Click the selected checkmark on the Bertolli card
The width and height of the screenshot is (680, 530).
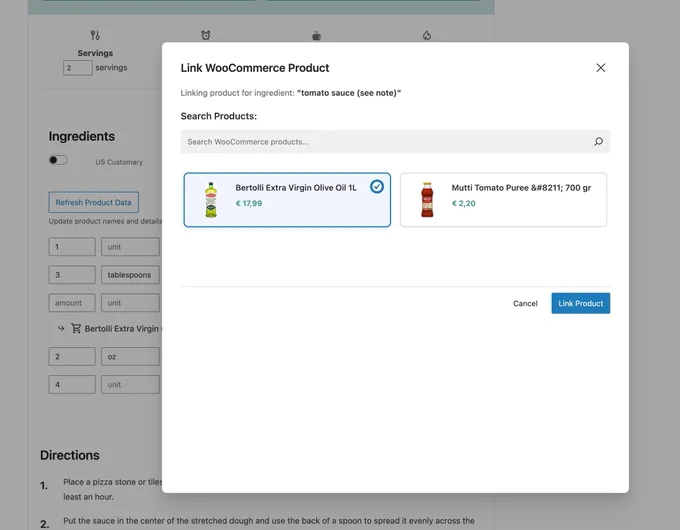pos(376,186)
